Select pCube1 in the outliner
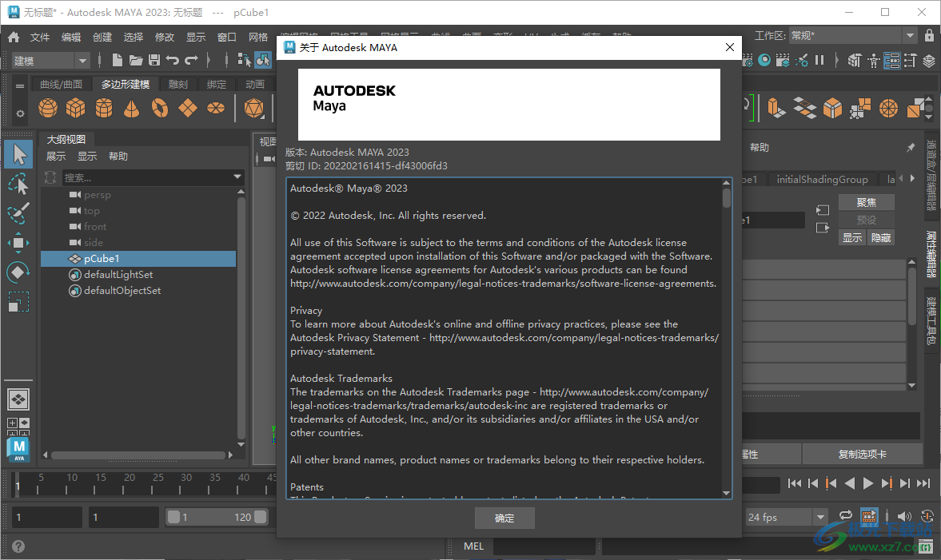This screenshot has width=941, height=560. pos(138,258)
